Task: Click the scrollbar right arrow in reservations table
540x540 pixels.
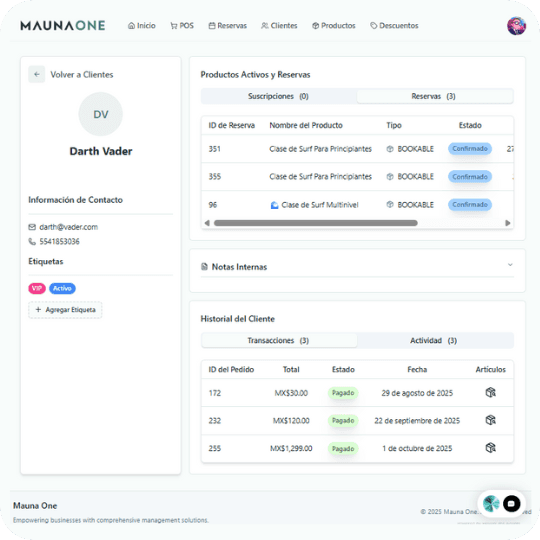Action: [x=508, y=223]
